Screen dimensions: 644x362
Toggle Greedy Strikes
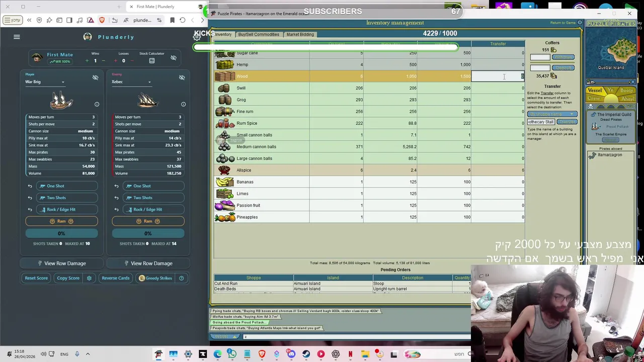tap(155, 278)
